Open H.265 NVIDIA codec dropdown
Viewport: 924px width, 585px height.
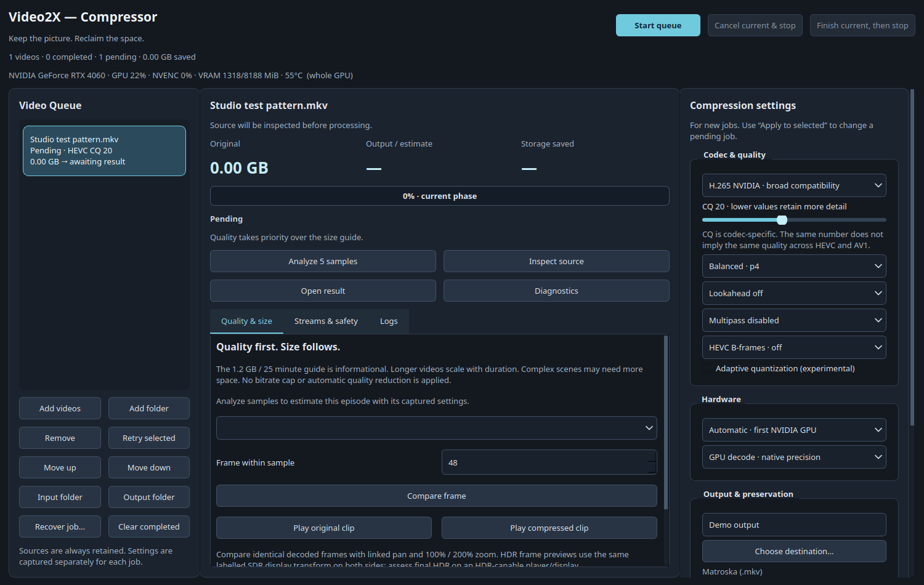(x=794, y=185)
